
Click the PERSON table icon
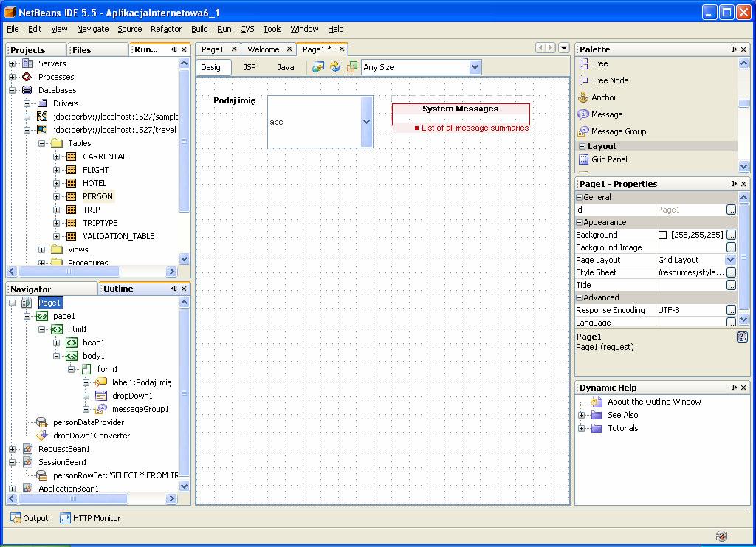click(x=72, y=196)
